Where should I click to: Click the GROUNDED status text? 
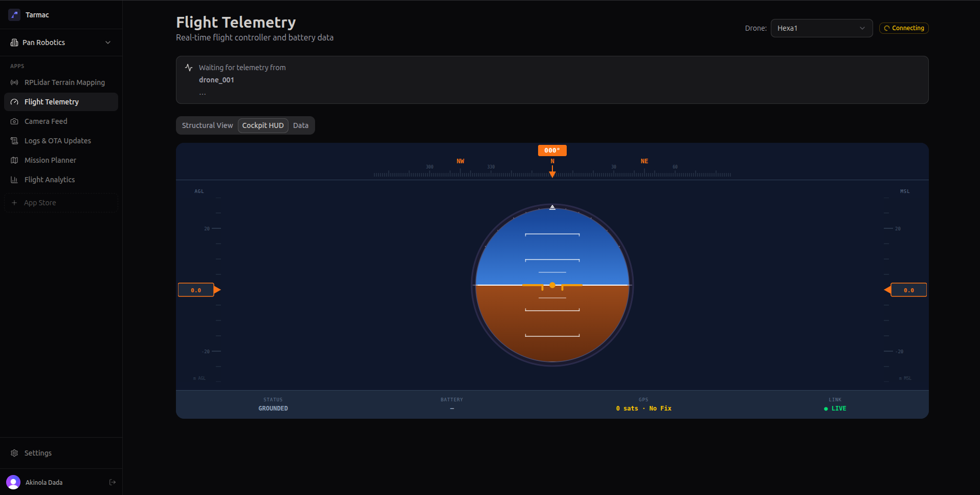click(273, 408)
